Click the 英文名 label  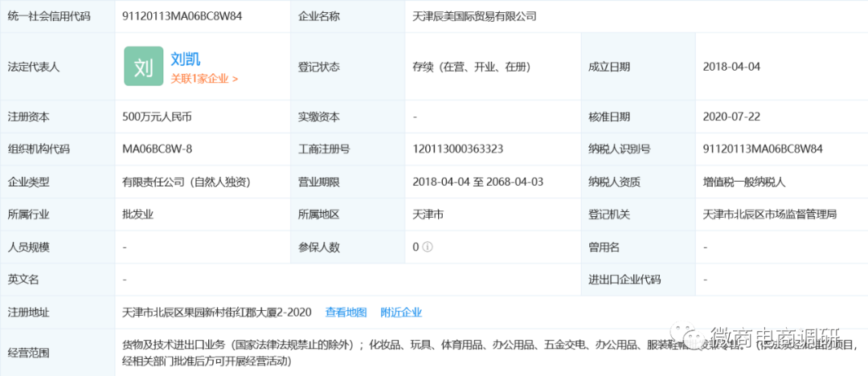coord(23,280)
